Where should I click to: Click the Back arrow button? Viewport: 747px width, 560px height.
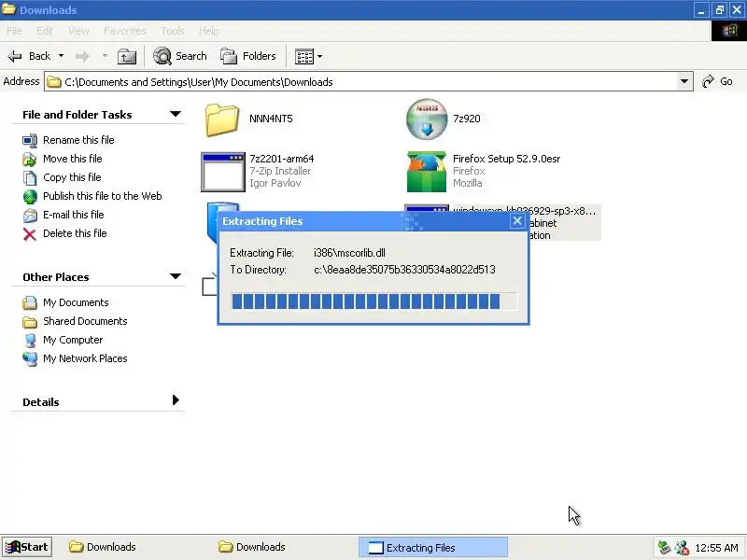tap(29, 56)
